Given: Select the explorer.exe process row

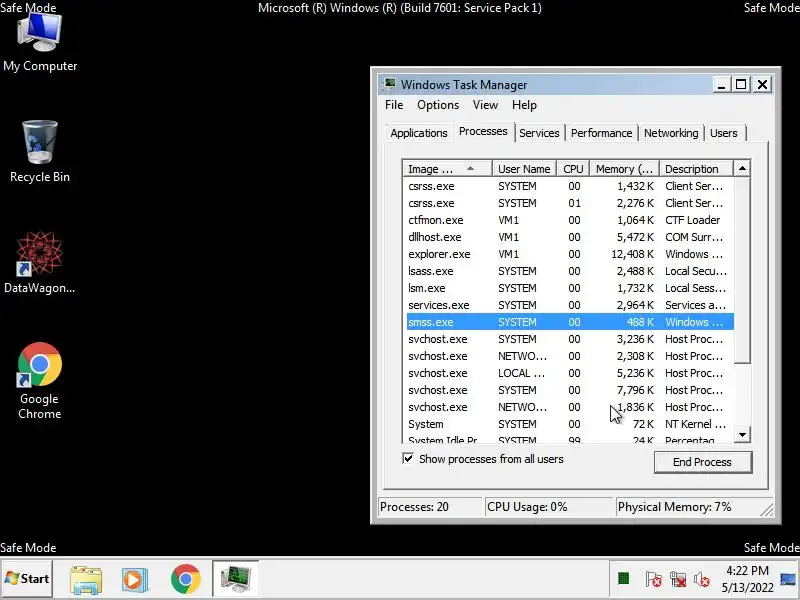Looking at the screenshot, I should pos(570,254).
